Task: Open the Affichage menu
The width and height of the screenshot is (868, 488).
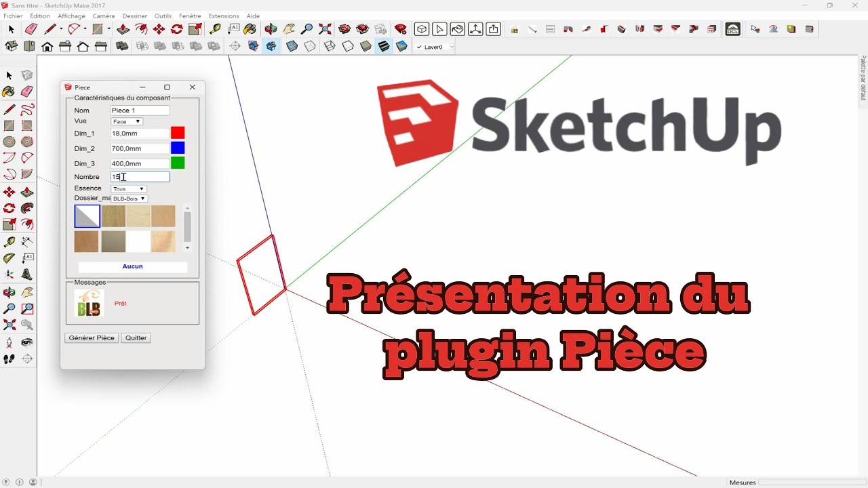Action: (x=71, y=16)
